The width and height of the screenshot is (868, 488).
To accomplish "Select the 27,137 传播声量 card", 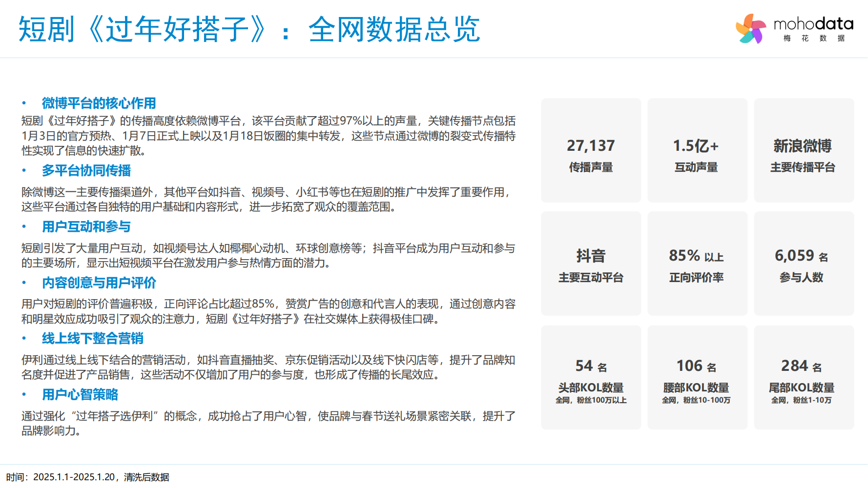I will coord(591,150).
